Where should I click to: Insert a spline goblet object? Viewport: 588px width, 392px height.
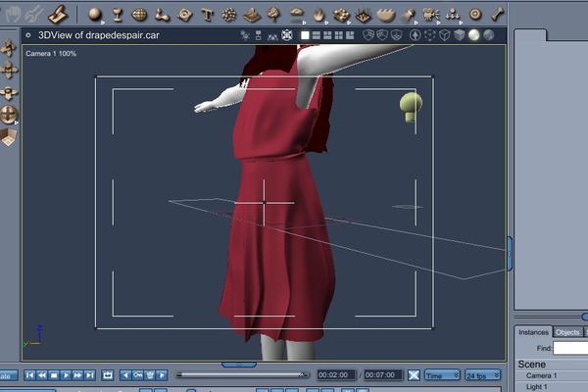click(x=118, y=15)
